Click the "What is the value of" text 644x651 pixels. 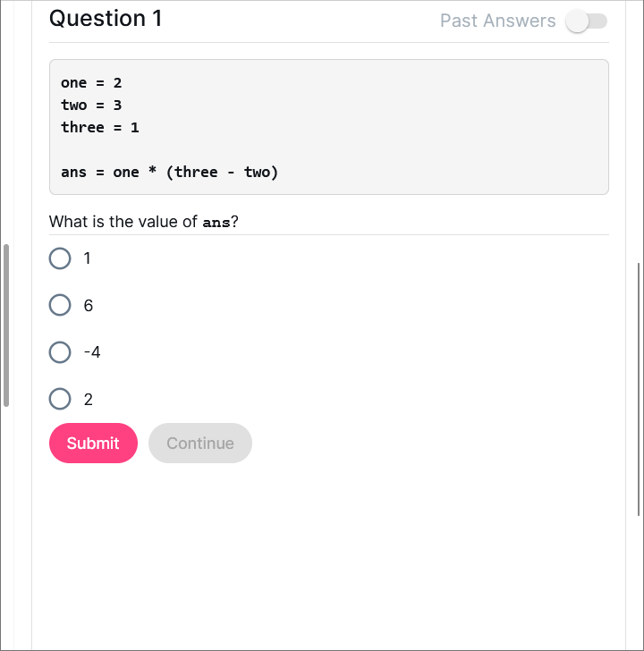click(123, 222)
